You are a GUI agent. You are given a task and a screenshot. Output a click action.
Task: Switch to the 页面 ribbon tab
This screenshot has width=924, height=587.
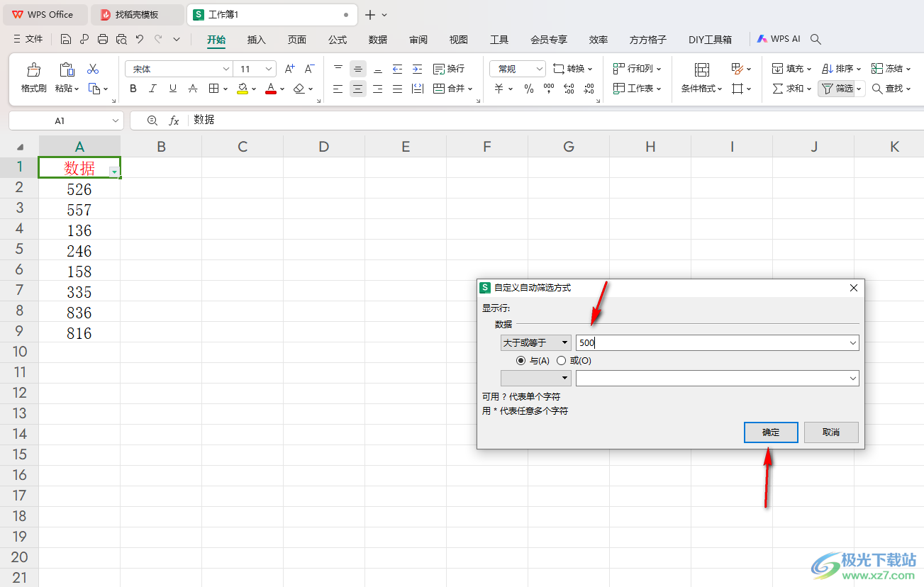pos(297,40)
